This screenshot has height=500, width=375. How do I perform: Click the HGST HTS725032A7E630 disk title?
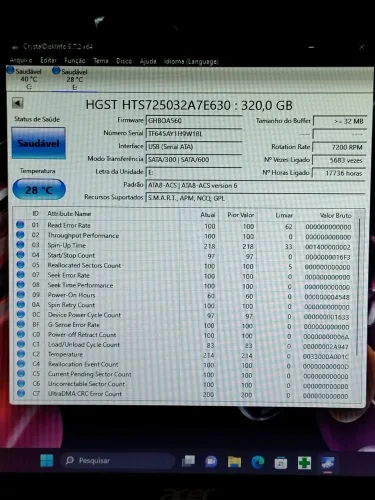pos(189,105)
